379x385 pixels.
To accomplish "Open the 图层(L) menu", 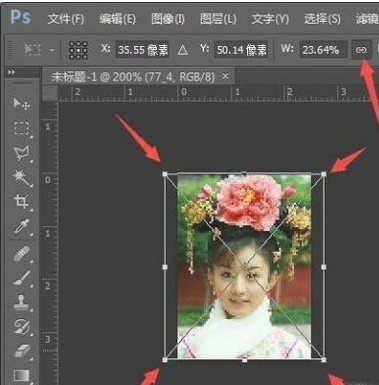I will pyautogui.click(x=218, y=19).
